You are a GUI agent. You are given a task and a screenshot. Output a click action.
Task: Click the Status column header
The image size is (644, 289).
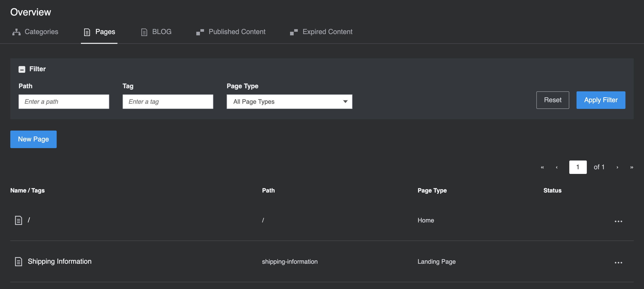(x=553, y=190)
